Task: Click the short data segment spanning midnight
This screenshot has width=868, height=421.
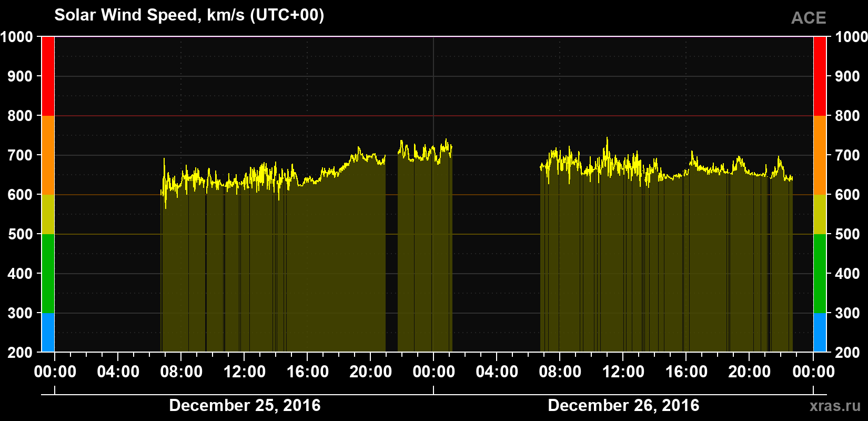Action: 425,246
